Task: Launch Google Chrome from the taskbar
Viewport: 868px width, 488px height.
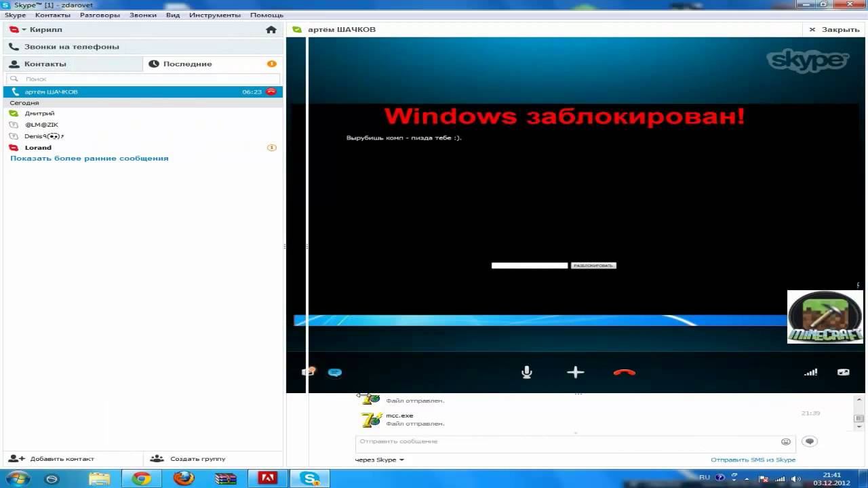Action: point(142,478)
